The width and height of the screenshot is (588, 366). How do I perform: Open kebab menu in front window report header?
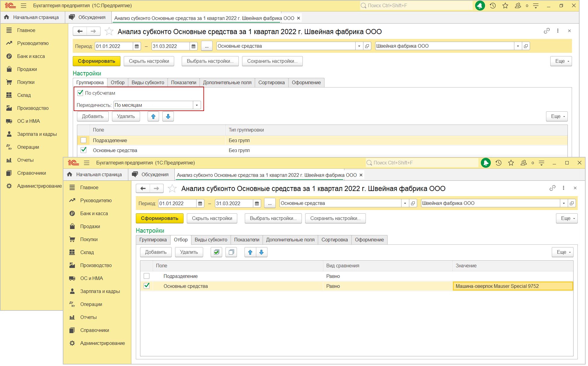564,188
